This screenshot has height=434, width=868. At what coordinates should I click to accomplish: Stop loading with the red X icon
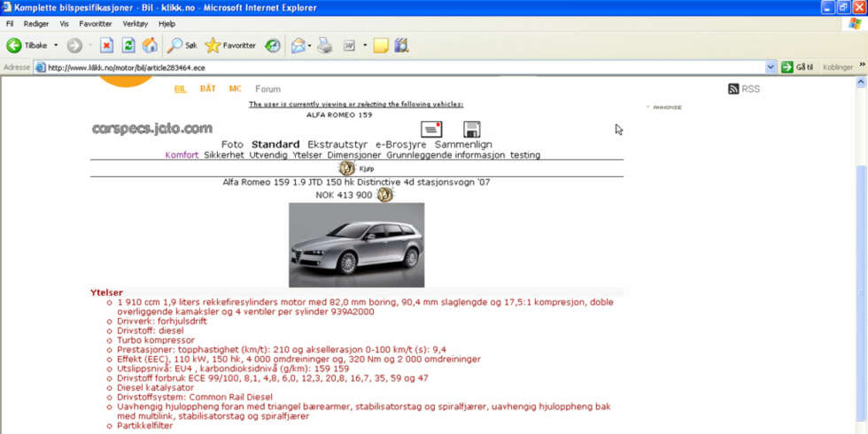click(x=107, y=45)
